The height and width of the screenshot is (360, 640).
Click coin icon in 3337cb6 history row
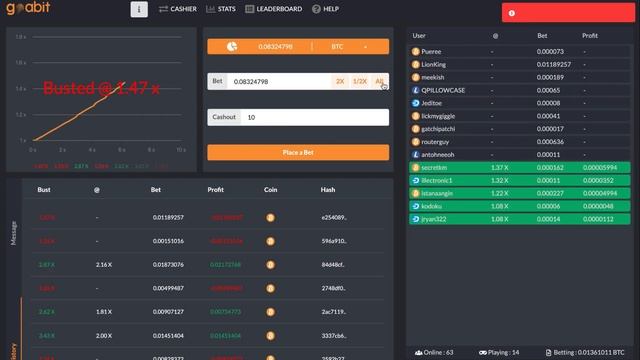(x=270, y=336)
